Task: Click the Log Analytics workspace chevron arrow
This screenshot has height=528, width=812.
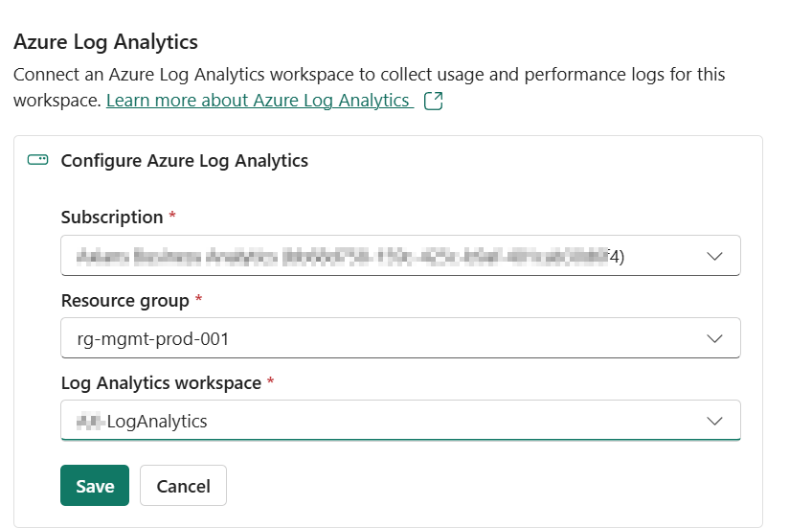Action: [714, 421]
